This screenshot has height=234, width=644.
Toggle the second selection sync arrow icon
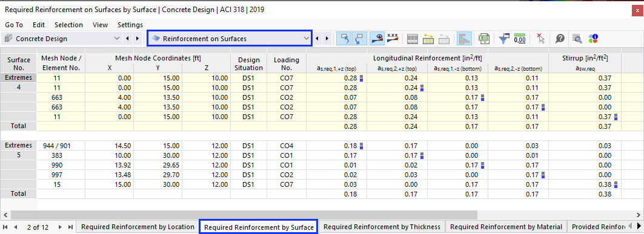point(359,39)
